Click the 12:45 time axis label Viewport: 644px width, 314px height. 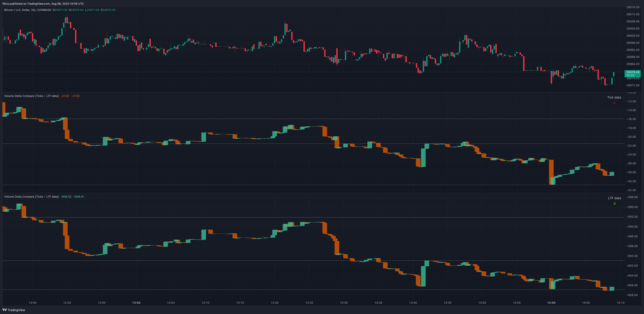pos(33,303)
